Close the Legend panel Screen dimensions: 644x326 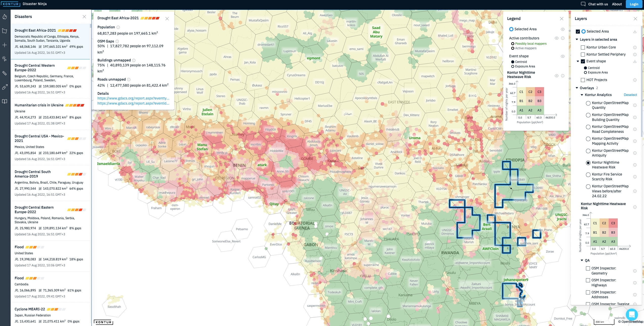[562, 19]
